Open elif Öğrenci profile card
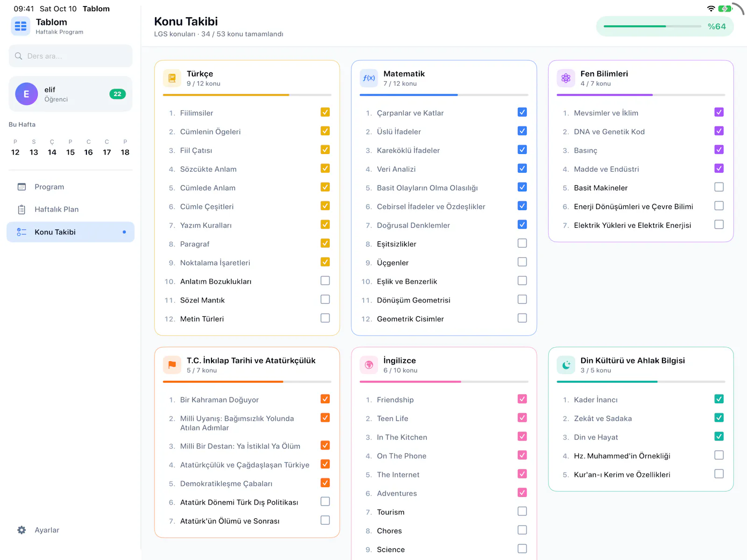 [70, 94]
